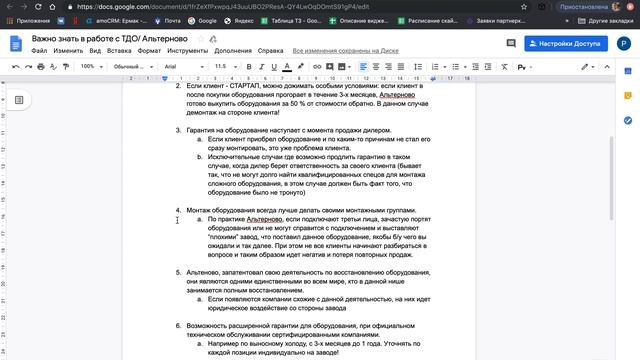This screenshot has height=360, width=640.
Task: Select the paint format roller tool
Action: pyautogui.click(x=66, y=67)
